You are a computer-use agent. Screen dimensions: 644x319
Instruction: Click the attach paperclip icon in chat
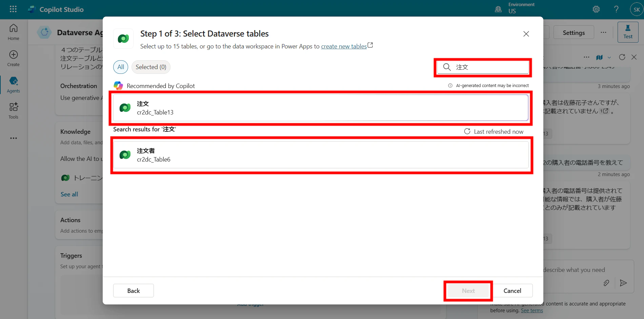606,283
